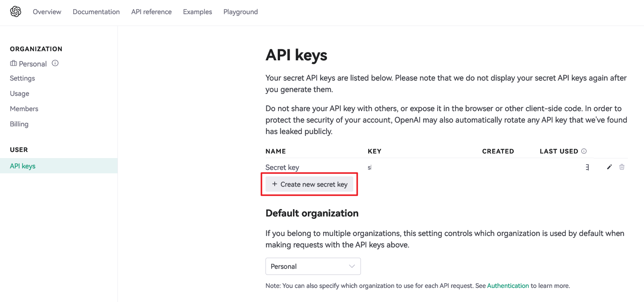
Task: Follow the Authentication link
Action: click(508, 286)
